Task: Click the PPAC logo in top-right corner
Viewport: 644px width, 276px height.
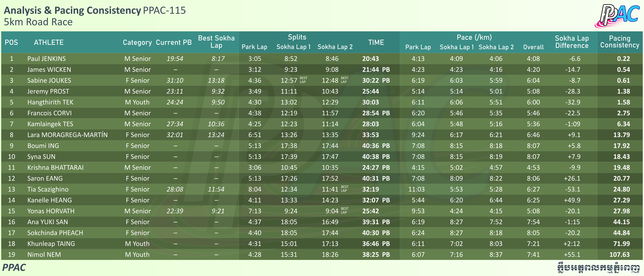Action: [617, 15]
